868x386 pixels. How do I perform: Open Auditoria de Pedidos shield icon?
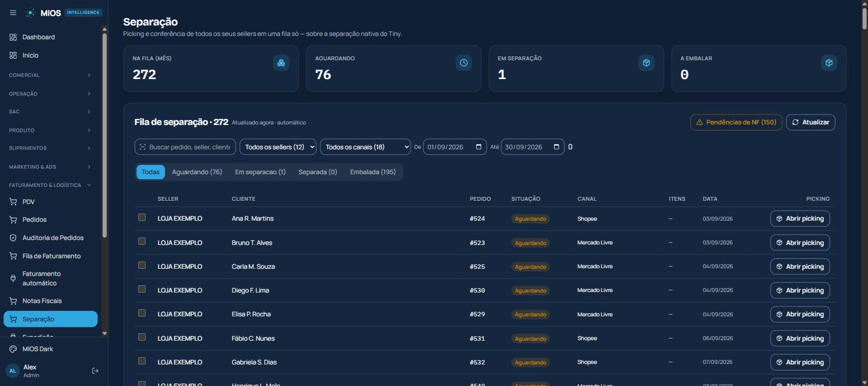tap(13, 238)
